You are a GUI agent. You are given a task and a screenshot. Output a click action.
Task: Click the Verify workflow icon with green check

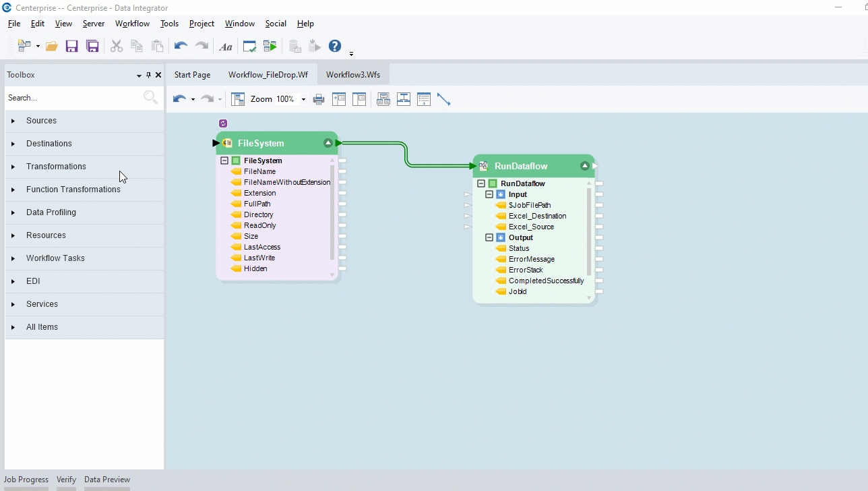point(249,47)
